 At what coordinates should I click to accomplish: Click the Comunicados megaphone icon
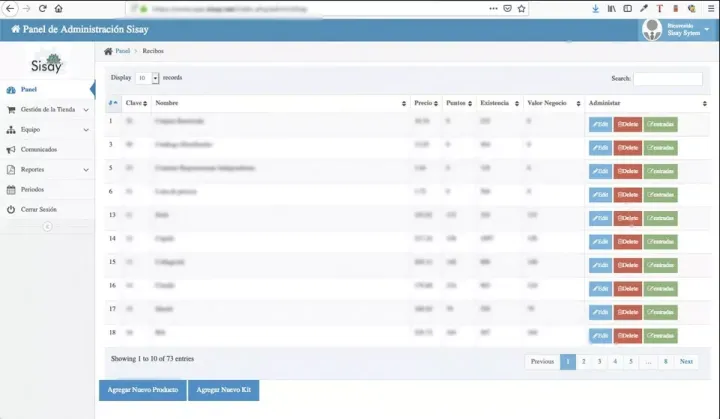[11, 149]
